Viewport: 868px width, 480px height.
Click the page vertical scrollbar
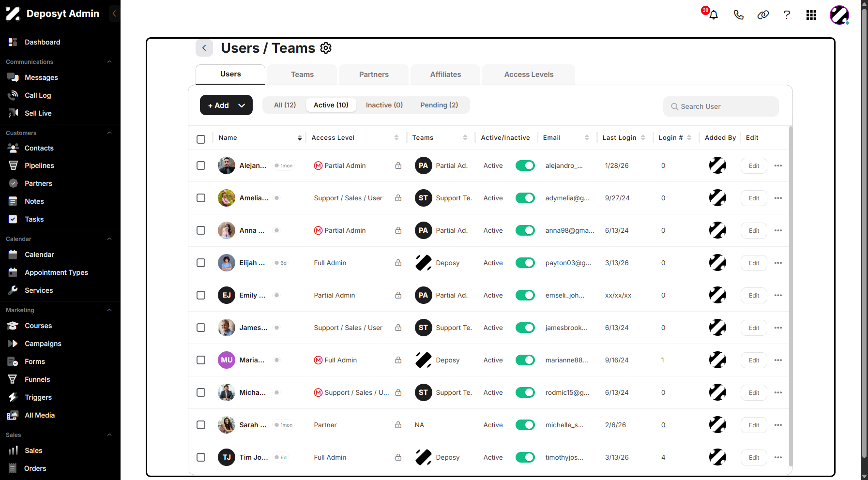tap(865, 232)
